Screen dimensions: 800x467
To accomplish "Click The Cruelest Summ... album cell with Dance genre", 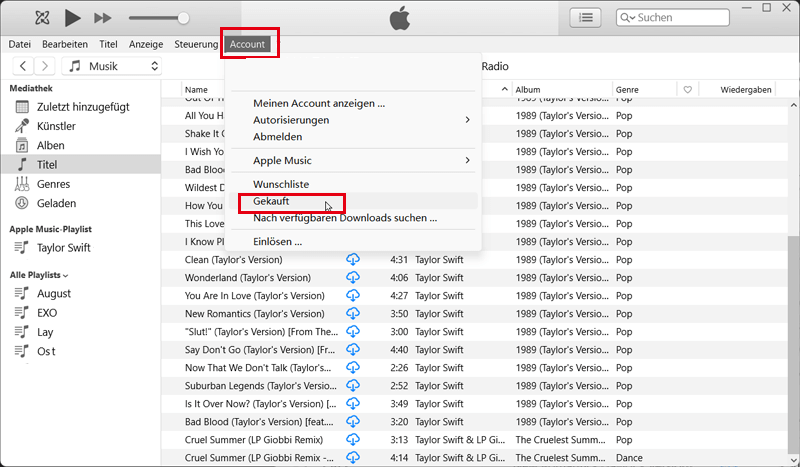I will point(560,458).
